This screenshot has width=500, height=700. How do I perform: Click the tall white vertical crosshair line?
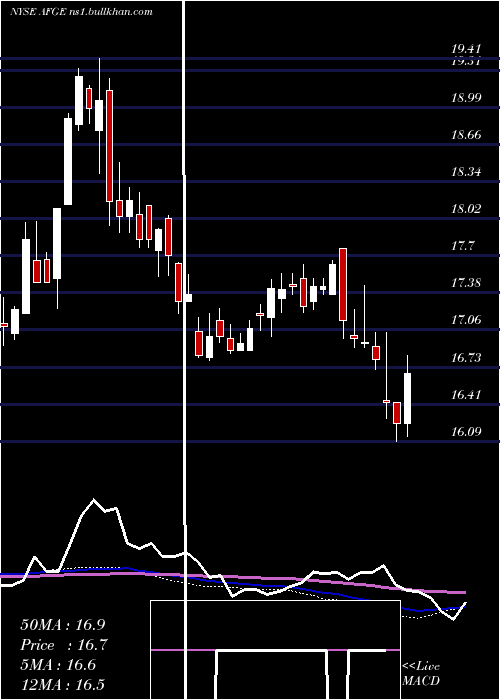point(184,350)
